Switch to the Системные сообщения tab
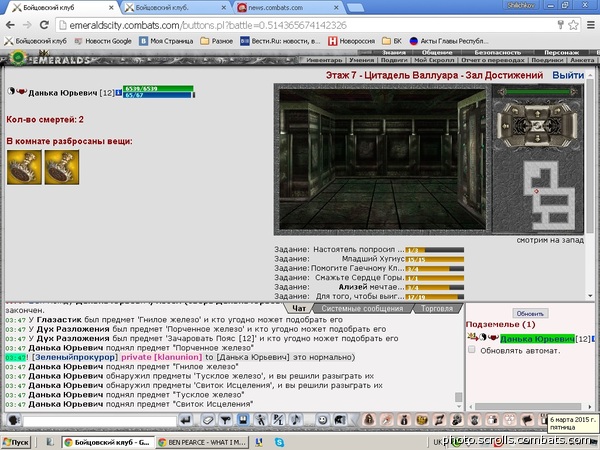Viewport: 600px width, 450px height. [x=362, y=308]
